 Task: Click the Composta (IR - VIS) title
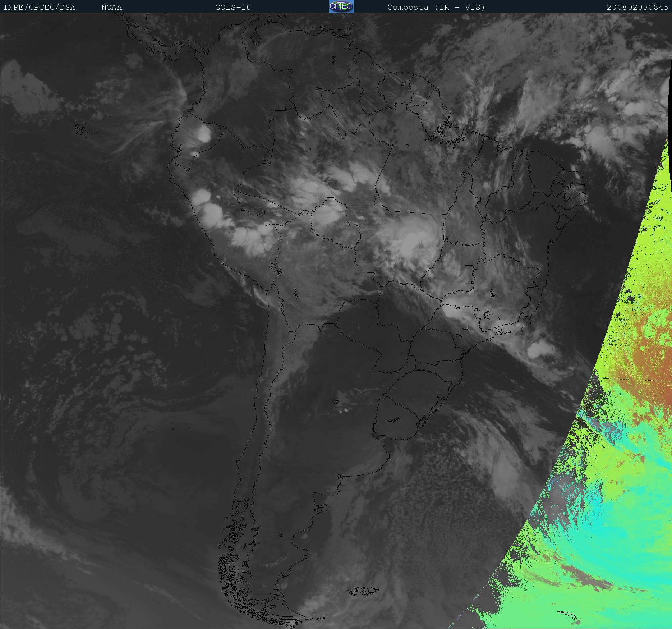[x=436, y=7]
